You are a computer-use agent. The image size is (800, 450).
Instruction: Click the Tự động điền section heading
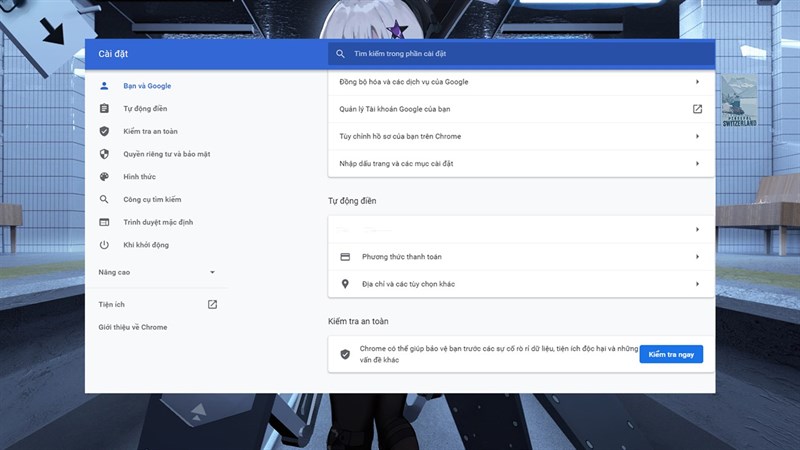coord(352,201)
